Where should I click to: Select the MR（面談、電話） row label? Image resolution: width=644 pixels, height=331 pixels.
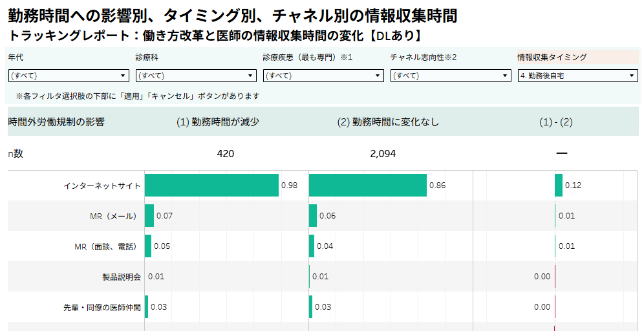click(x=107, y=246)
